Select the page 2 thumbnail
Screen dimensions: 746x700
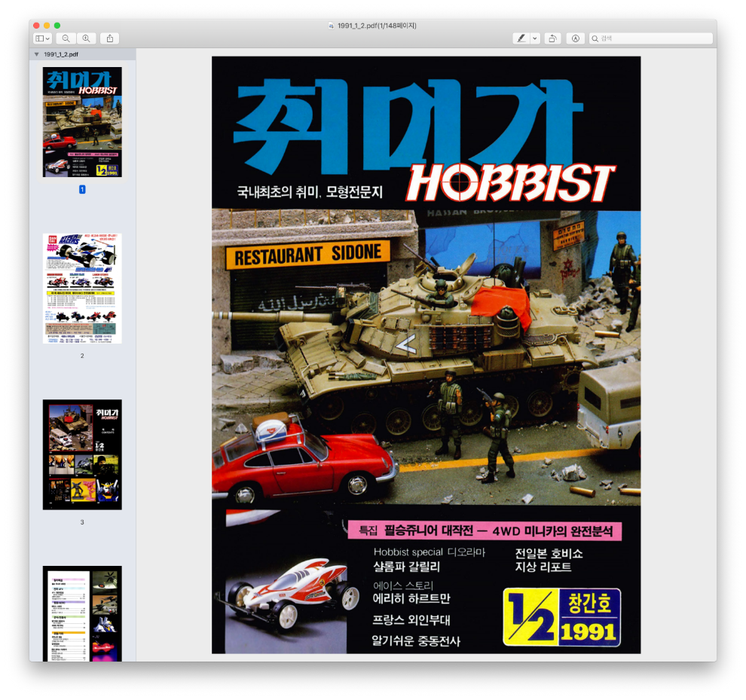coord(82,288)
